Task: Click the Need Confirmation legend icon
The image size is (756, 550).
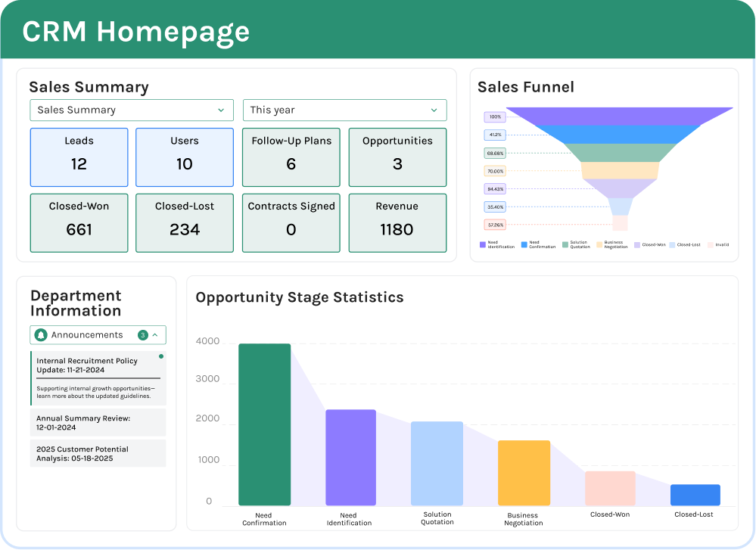Action: 524,244
